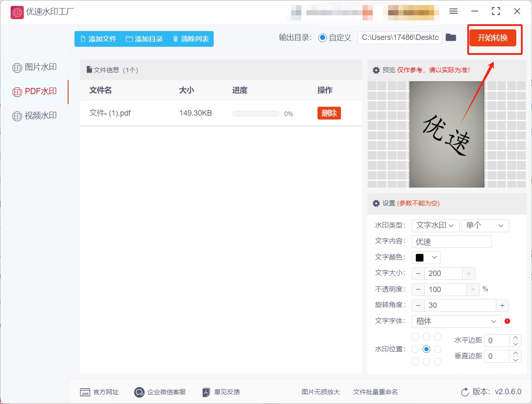
Task: Select the 自定义 output directory radio
Action: [323, 37]
